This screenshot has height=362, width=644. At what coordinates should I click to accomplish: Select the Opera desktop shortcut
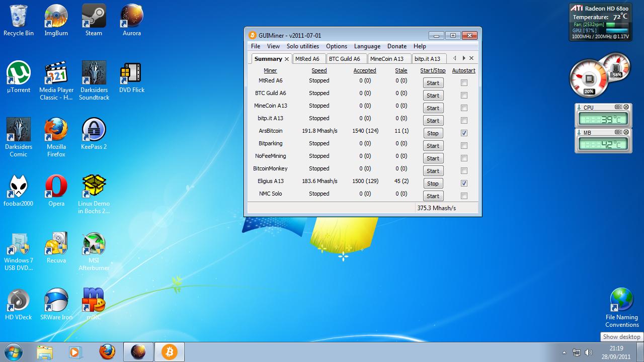coord(56,191)
